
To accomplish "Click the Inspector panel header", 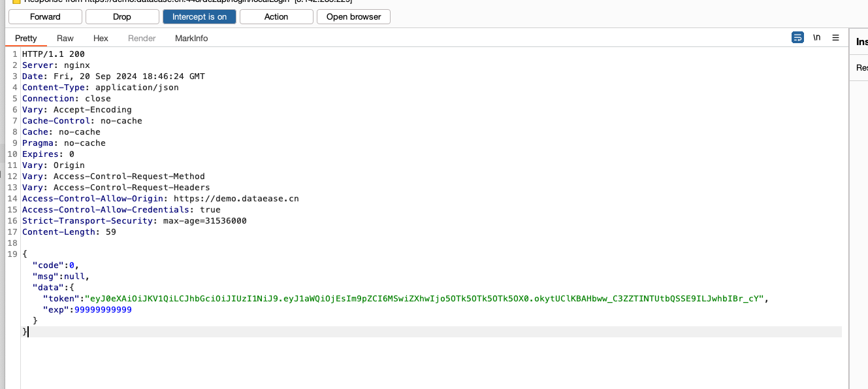I will (x=861, y=42).
